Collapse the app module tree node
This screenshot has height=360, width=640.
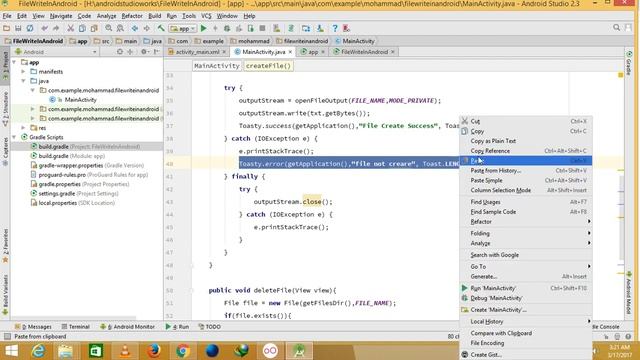coord(14,62)
